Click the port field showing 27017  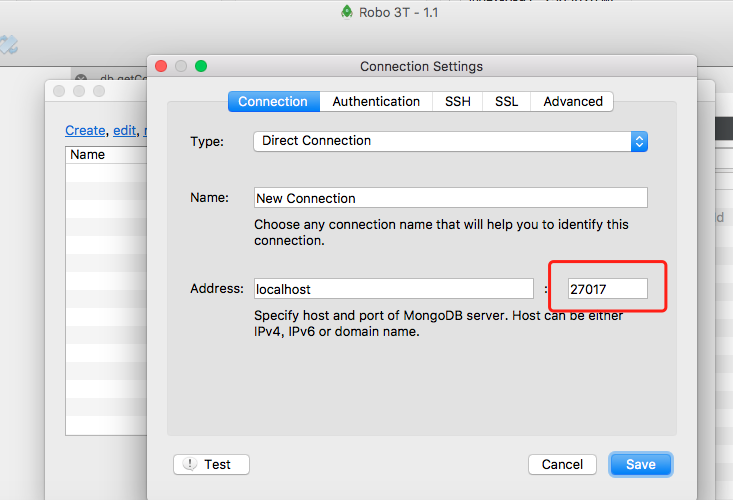click(608, 289)
